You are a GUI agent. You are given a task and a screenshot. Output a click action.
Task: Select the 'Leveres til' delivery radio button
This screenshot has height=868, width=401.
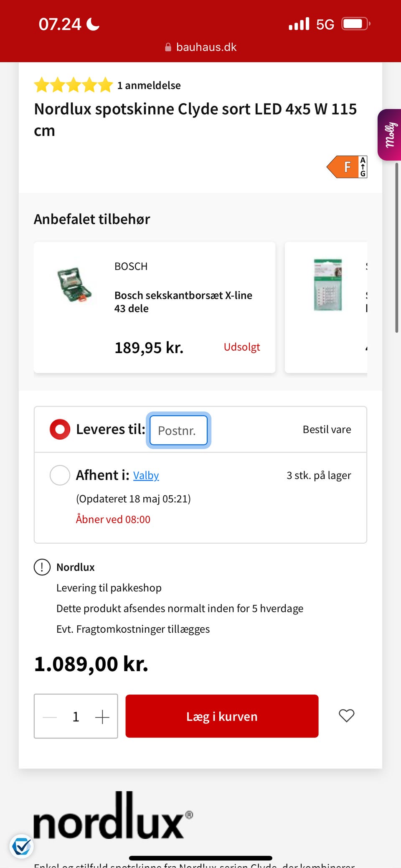click(x=60, y=429)
